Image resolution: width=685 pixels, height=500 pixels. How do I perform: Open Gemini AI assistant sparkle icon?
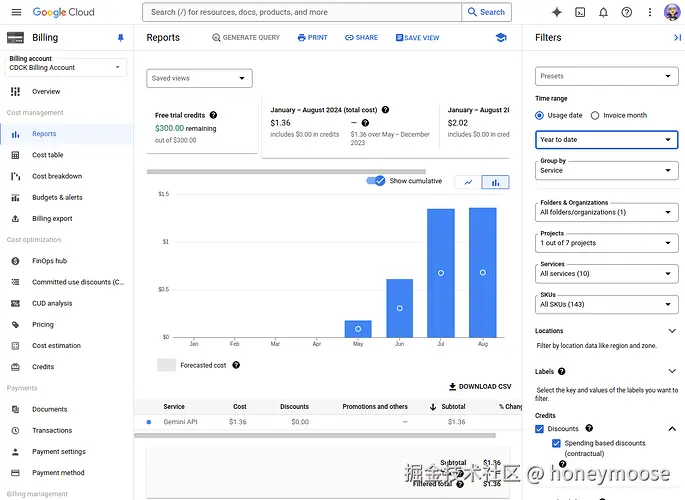click(x=557, y=12)
